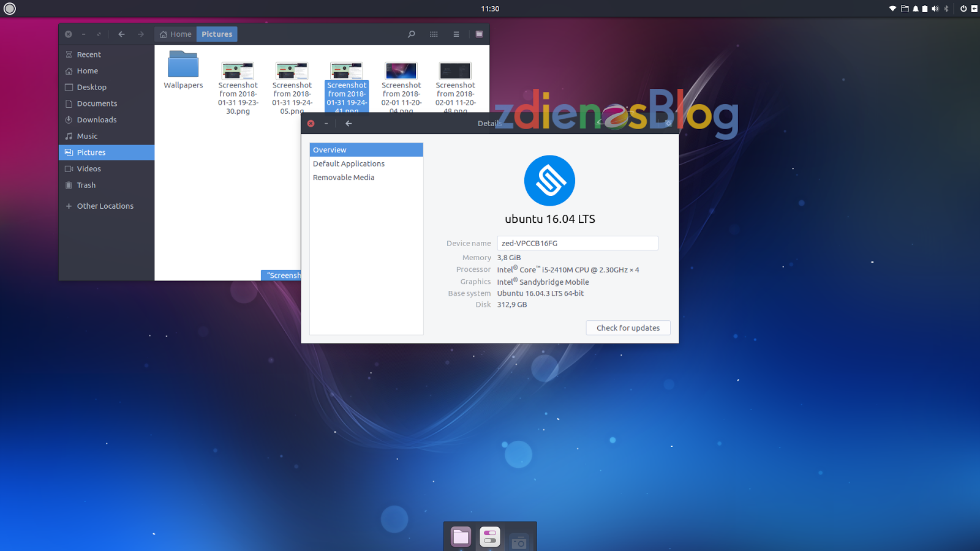Go forward in Files window

point(141,34)
